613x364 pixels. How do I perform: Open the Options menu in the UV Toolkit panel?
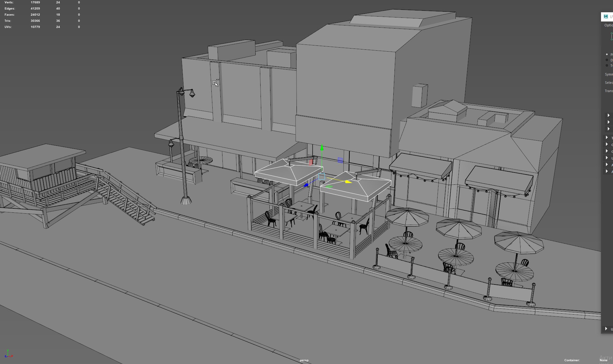pos(608,25)
